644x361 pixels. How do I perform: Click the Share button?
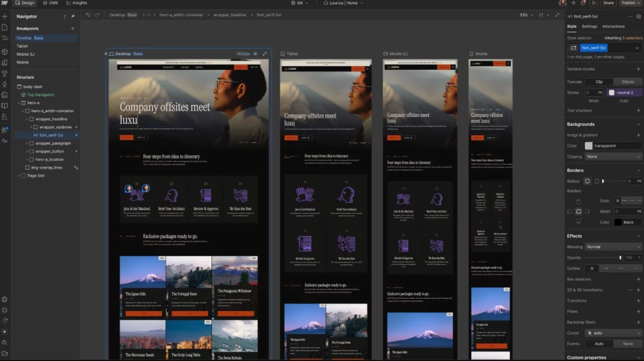(608, 3)
